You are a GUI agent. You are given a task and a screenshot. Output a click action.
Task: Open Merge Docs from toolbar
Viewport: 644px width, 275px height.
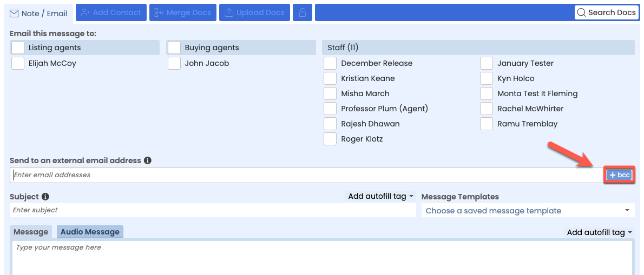183,12
